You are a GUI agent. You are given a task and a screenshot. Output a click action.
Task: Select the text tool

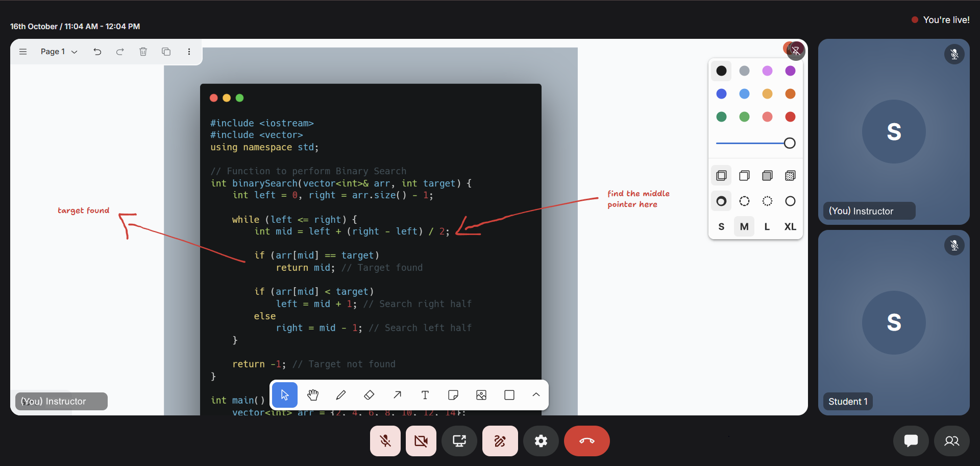[425, 395]
